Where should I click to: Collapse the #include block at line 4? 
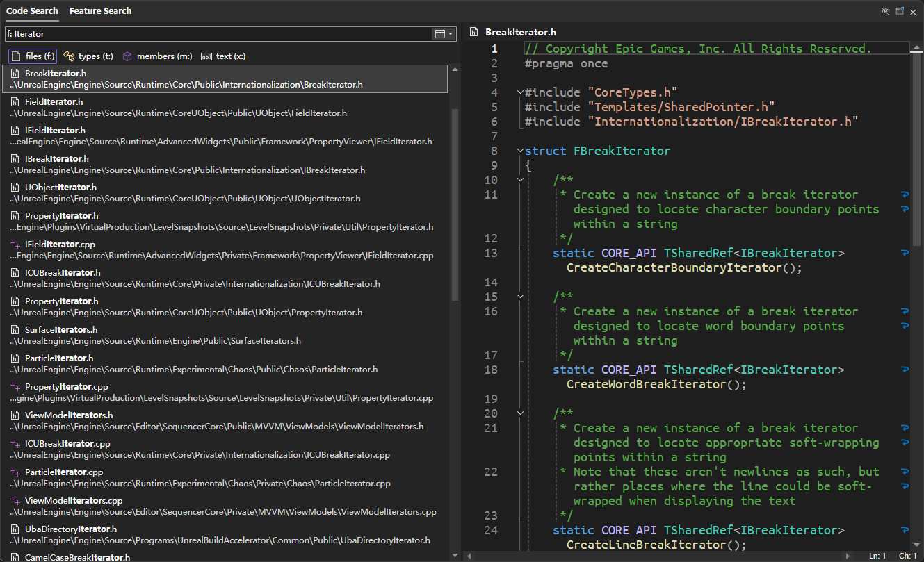[x=520, y=92]
